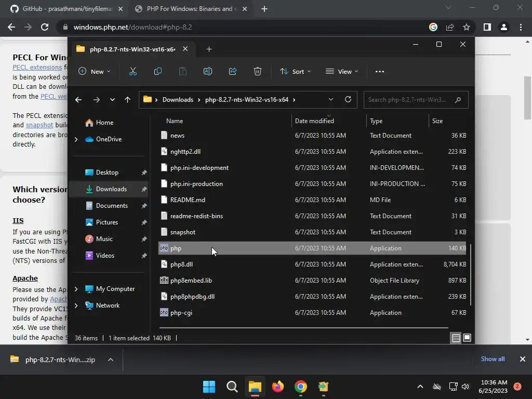Click the Rename icon in Explorer toolbar

(208, 71)
